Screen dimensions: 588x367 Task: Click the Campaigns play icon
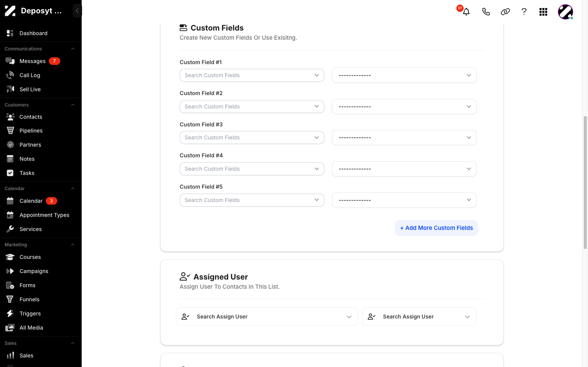click(10, 271)
